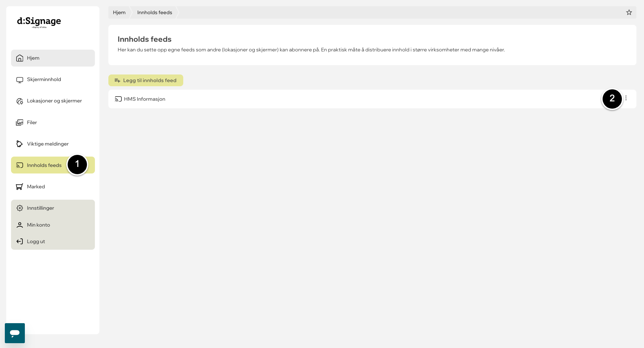This screenshot has height=348, width=644.
Task: Open Innholds feeds sidebar item
Action: [53, 165]
